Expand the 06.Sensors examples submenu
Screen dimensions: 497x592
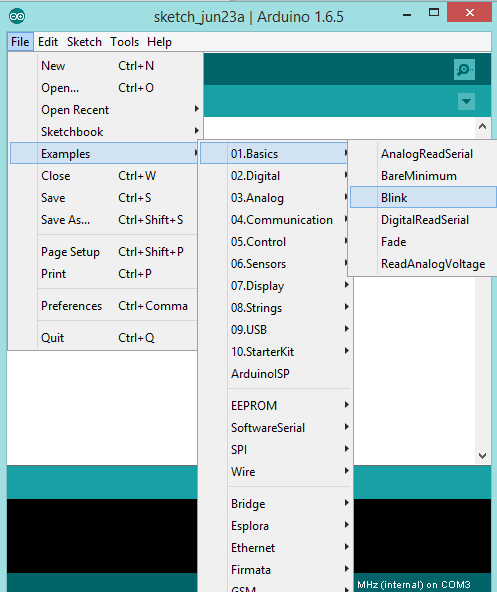coord(275,264)
